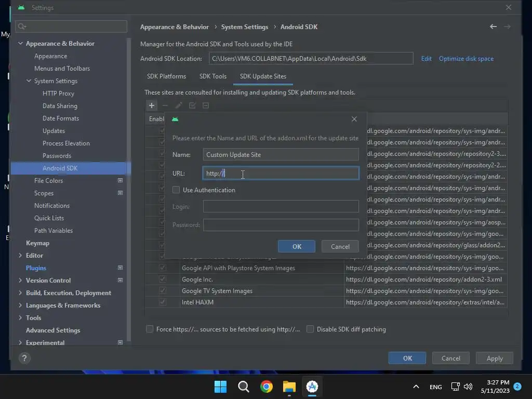Click the project-level icon next to Plugins
The width and height of the screenshot is (532, 399).
pyautogui.click(x=120, y=268)
